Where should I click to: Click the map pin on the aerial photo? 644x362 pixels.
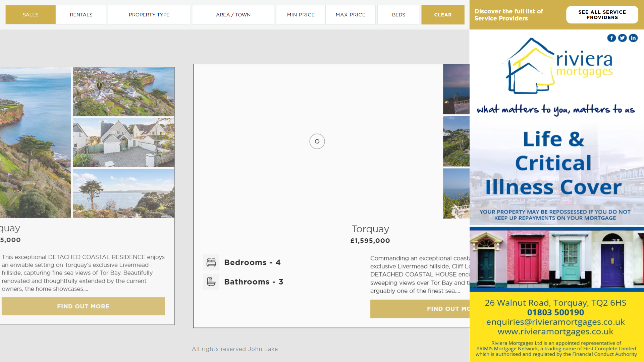99,85
